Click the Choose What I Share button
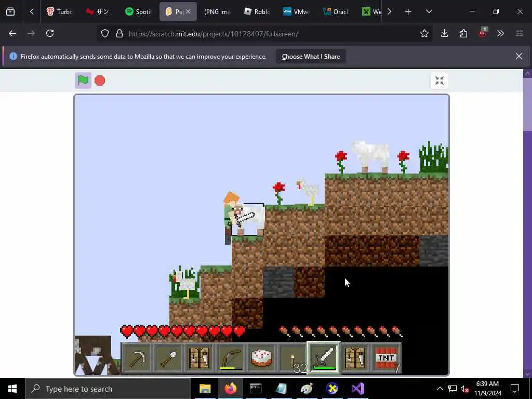The image size is (532, 399). [311, 57]
